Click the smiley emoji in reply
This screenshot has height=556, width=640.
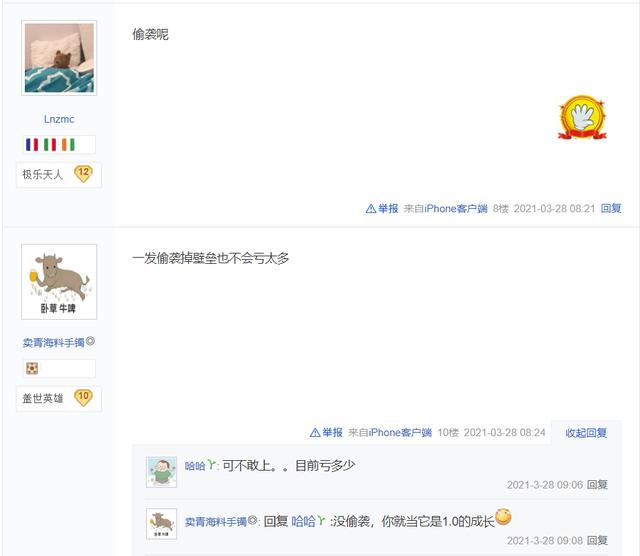503,517
